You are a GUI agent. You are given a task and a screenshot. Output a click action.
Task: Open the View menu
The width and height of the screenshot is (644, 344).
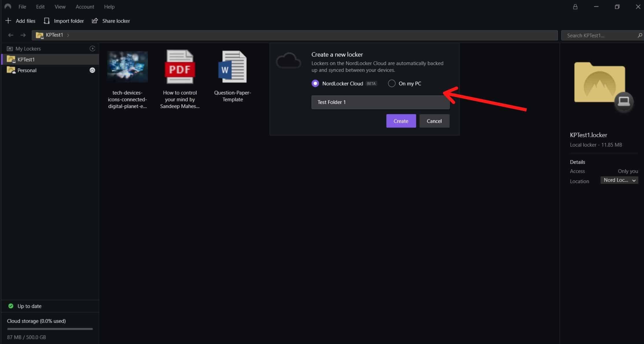[x=60, y=7]
